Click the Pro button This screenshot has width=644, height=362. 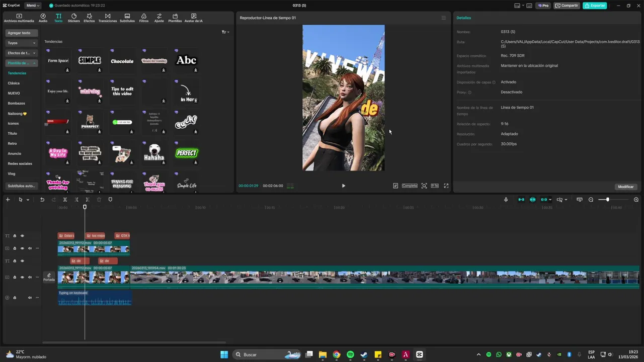click(x=543, y=6)
